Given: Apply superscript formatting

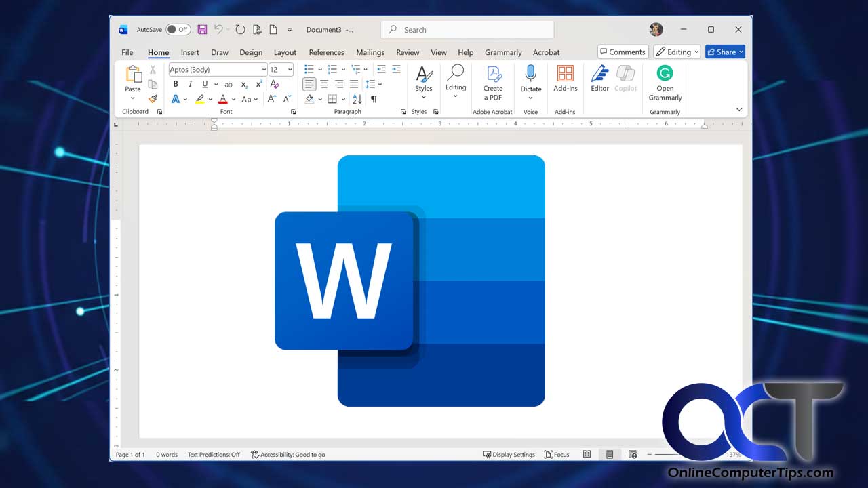Looking at the screenshot, I should 259,84.
